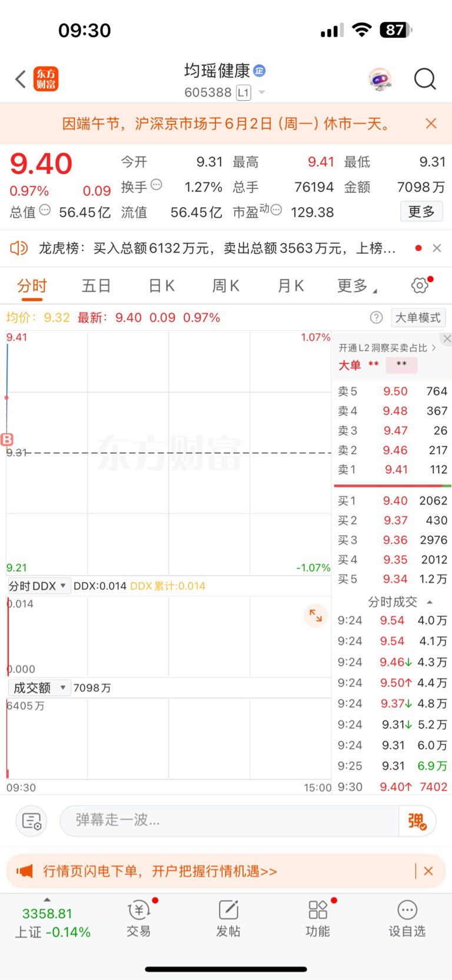
Task: Tap the WiFi status bar icon
Action: [361, 30]
